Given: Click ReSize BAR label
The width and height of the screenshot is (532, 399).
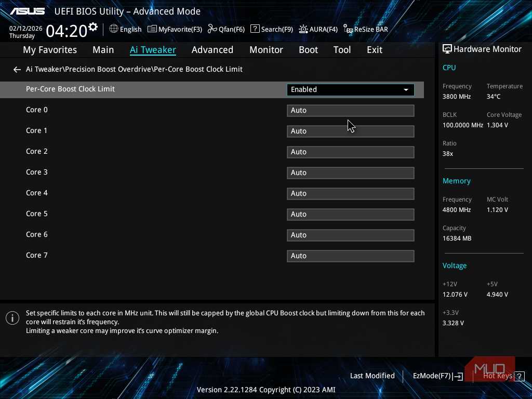Looking at the screenshot, I should pos(371,30).
